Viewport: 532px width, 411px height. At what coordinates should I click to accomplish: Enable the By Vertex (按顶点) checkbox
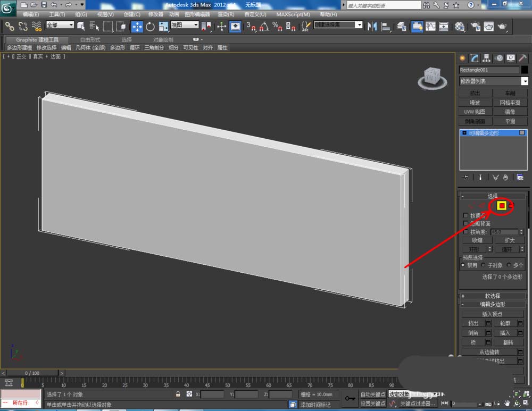pos(465,215)
